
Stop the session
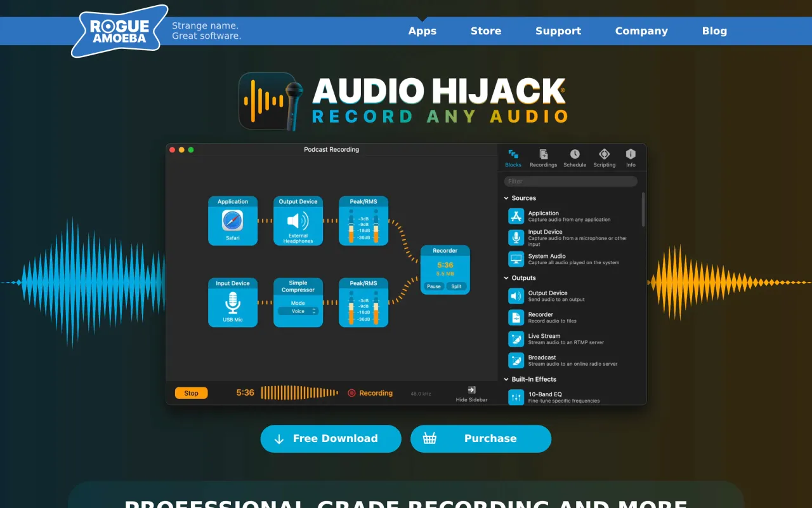pyautogui.click(x=191, y=393)
